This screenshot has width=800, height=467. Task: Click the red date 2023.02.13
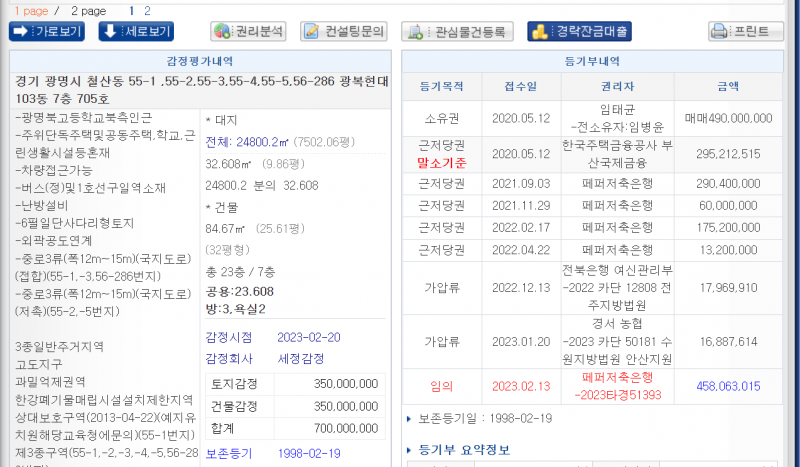tap(521, 386)
